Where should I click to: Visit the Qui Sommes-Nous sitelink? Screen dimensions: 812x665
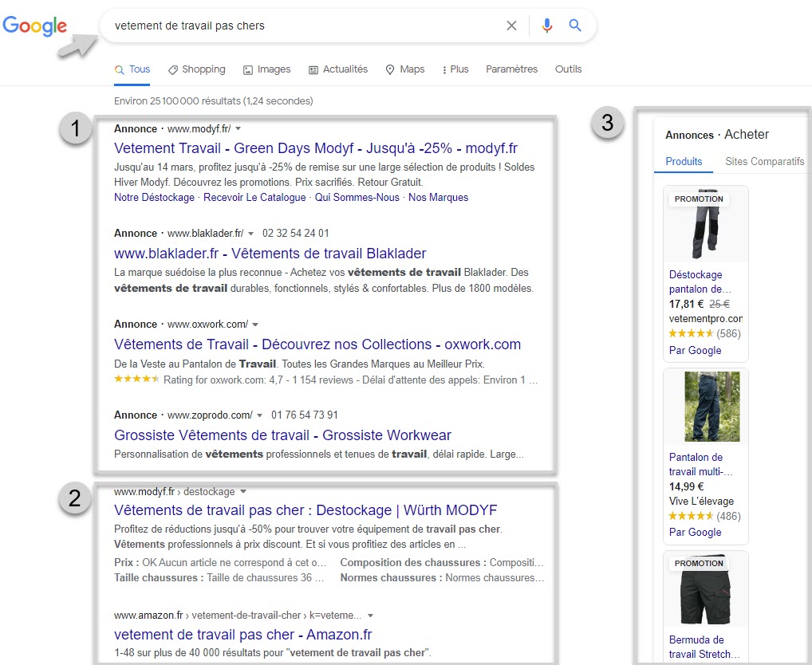tap(357, 197)
